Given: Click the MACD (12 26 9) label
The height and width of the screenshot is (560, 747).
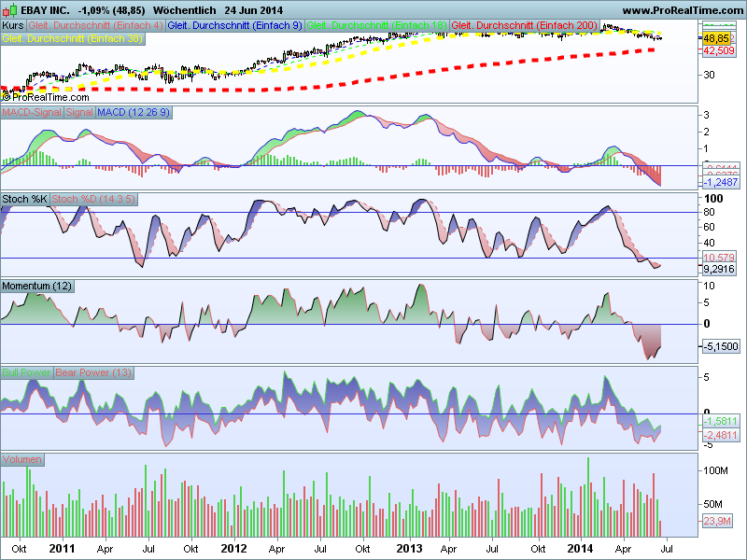Looking at the screenshot, I should (133, 112).
